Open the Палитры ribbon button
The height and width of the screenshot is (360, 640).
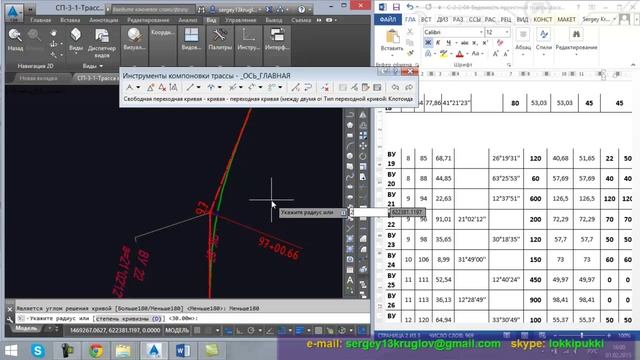(x=220, y=40)
